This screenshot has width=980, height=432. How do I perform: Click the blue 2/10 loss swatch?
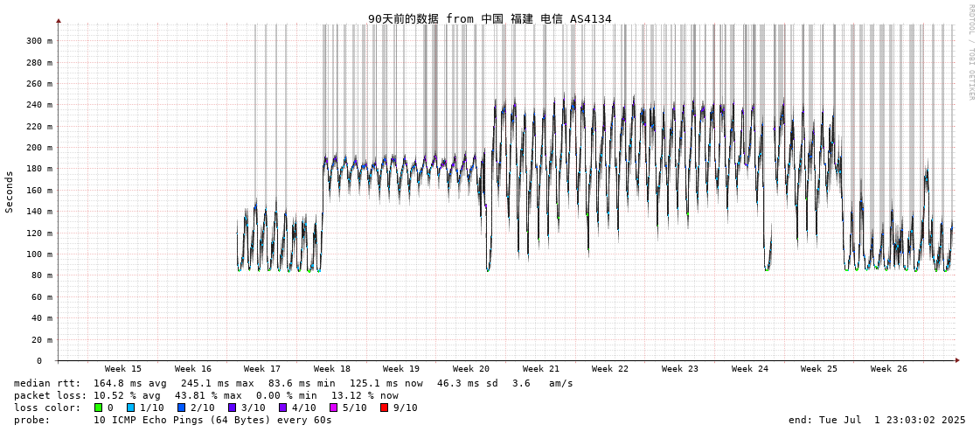pyautogui.click(x=181, y=408)
